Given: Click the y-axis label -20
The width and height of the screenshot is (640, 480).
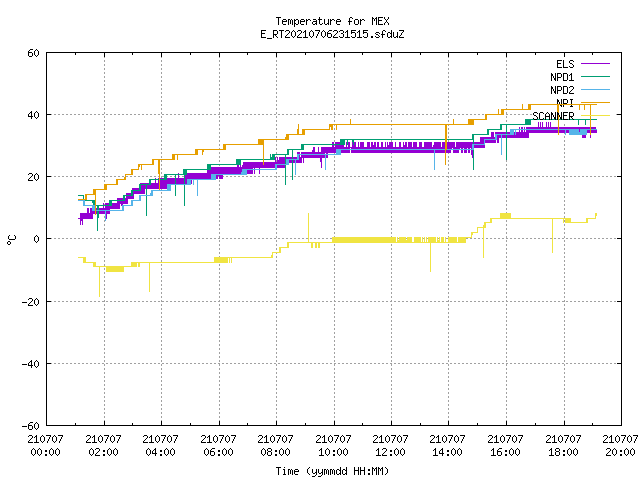Looking at the screenshot, I should [x=31, y=302].
